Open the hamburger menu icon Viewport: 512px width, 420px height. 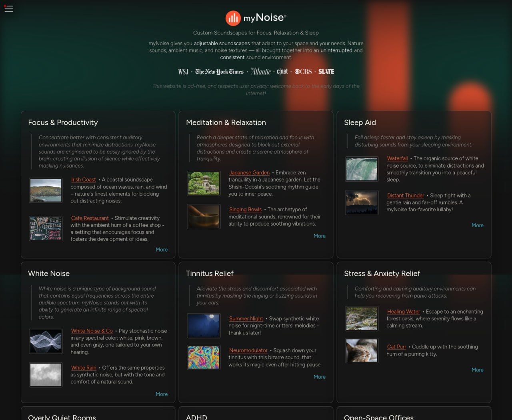click(x=8, y=8)
